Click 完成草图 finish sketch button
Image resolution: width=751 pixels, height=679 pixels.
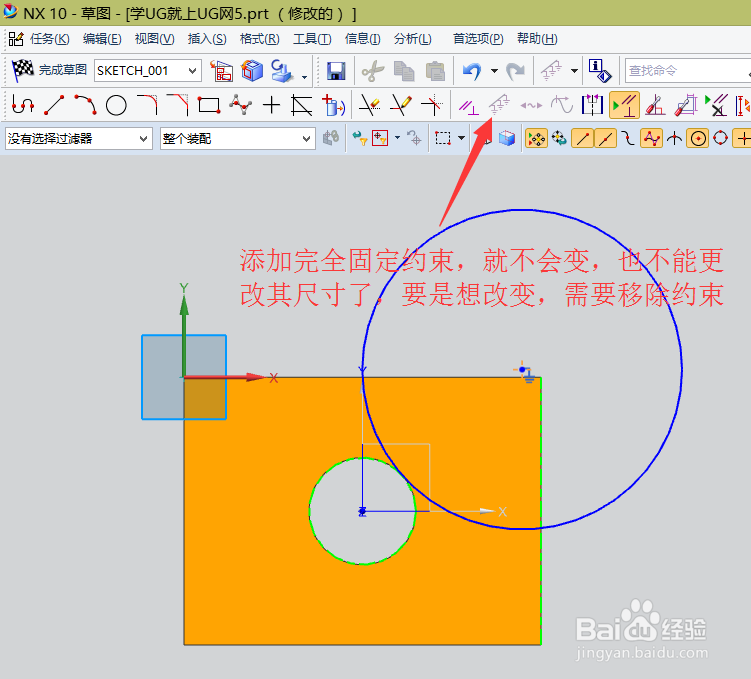pyautogui.click(x=49, y=70)
